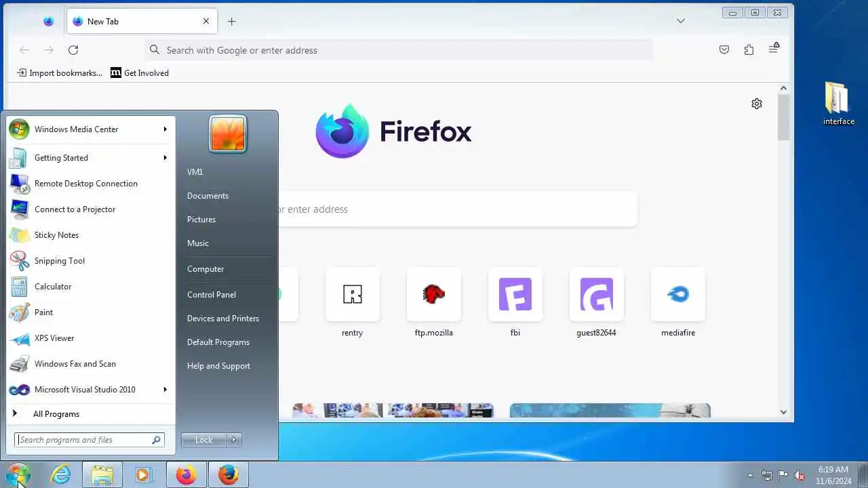
Task: Click the Firefox address bar
Action: 399,50
